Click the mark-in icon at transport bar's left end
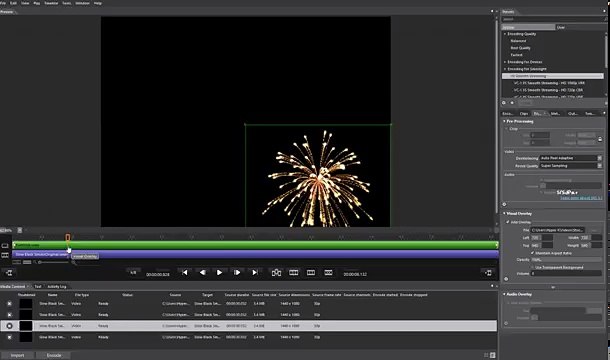 pos(9,273)
